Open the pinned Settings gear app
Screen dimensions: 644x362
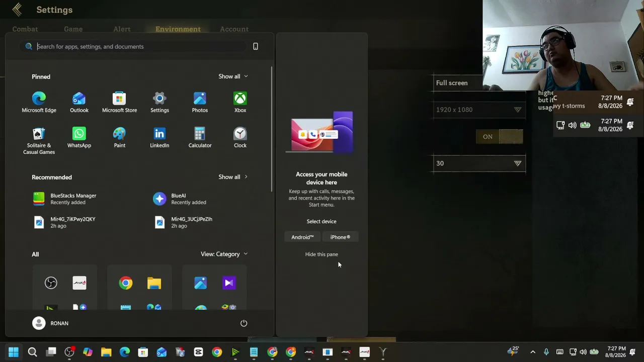(x=159, y=102)
